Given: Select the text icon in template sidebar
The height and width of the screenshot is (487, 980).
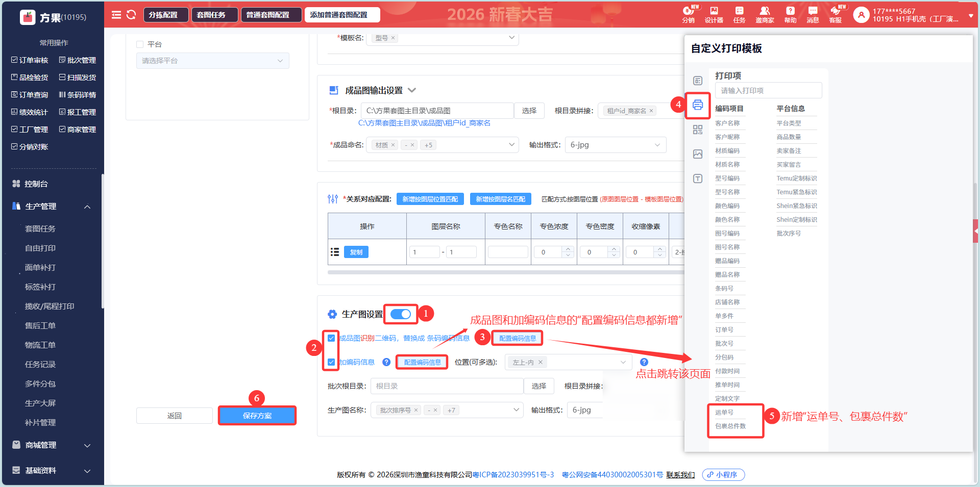Looking at the screenshot, I should coord(698,178).
